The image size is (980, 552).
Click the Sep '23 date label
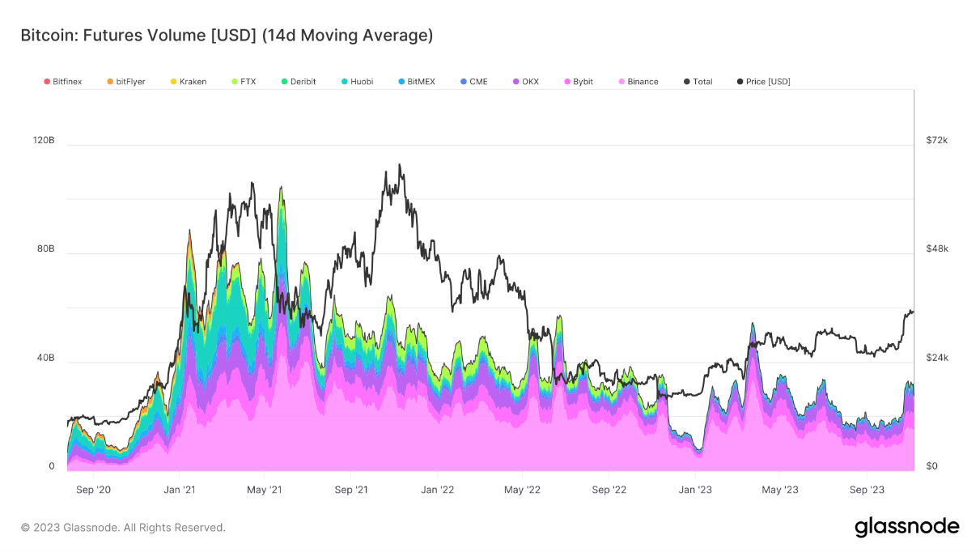[868, 490]
